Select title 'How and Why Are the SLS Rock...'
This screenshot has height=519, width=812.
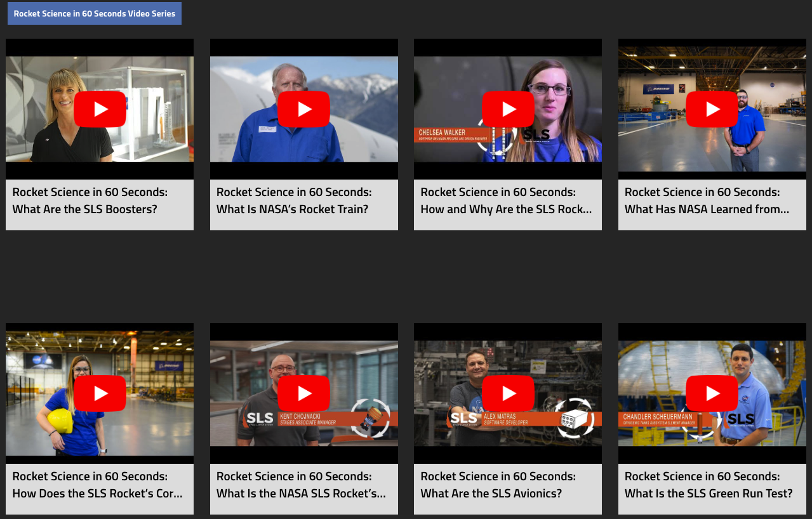pos(506,201)
